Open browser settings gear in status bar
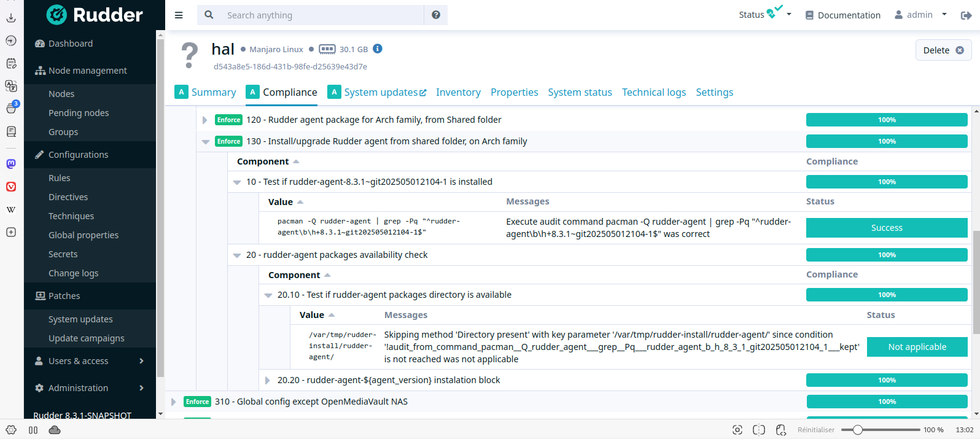 [11, 430]
